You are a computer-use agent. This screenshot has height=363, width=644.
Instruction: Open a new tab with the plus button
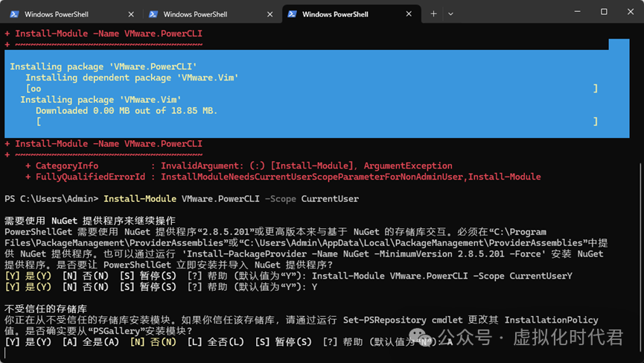click(433, 14)
